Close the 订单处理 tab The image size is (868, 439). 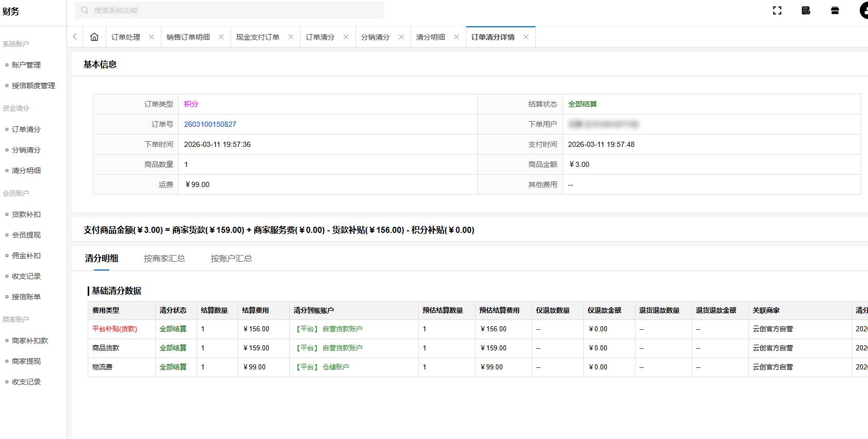(152, 37)
